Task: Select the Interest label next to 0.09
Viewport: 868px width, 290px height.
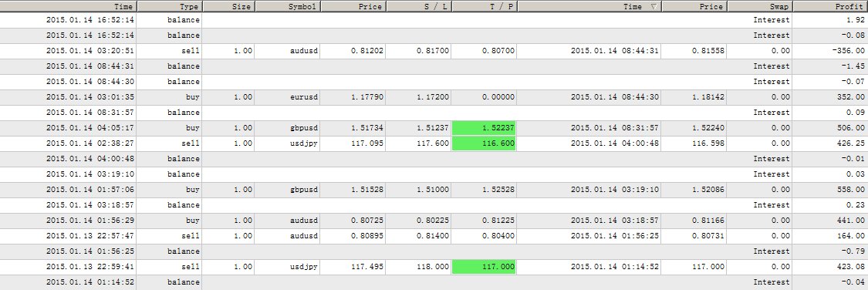Action: point(771,113)
